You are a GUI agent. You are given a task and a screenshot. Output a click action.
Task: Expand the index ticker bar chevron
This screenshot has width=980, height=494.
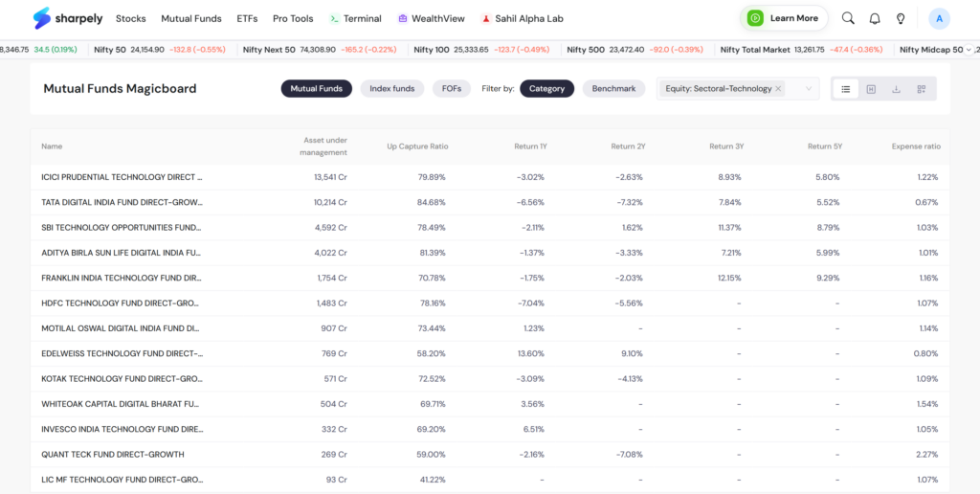click(x=969, y=50)
